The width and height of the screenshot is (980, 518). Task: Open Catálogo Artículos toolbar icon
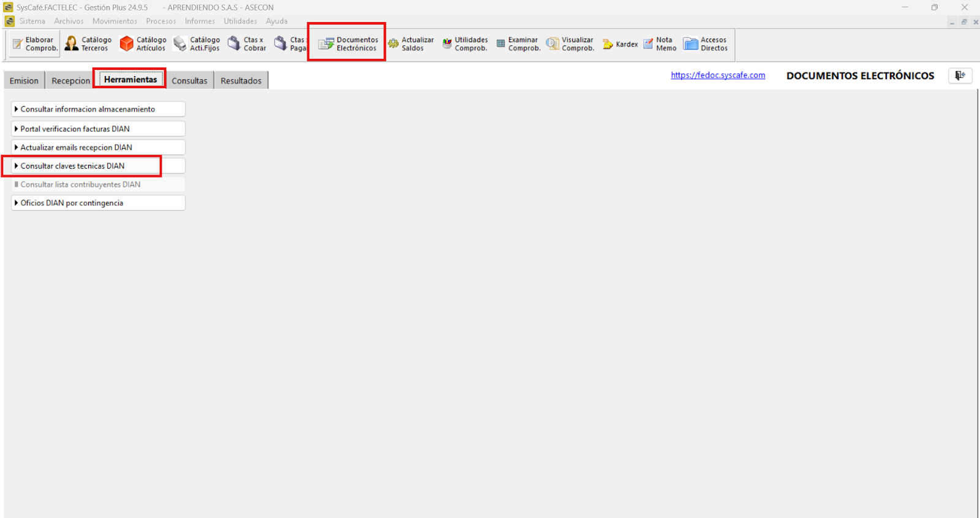tap(143, 44)
